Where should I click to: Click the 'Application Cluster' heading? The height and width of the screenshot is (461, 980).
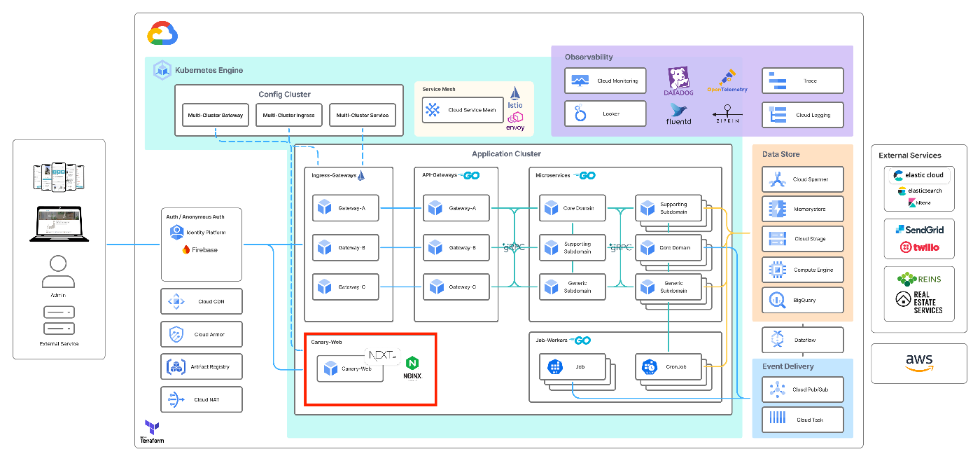coord(506,153)
